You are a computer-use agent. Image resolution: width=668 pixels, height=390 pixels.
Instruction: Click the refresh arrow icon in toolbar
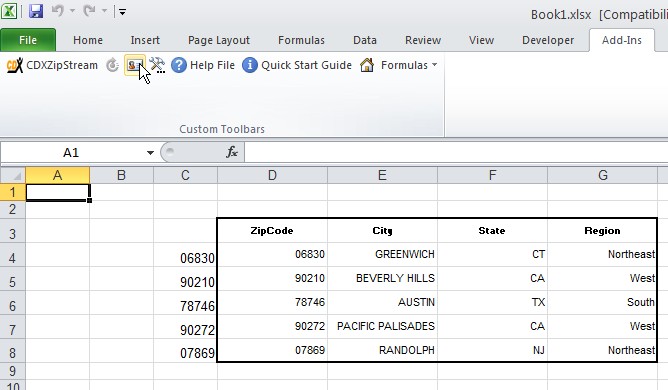pyautogui.click(x=112, y=65)
